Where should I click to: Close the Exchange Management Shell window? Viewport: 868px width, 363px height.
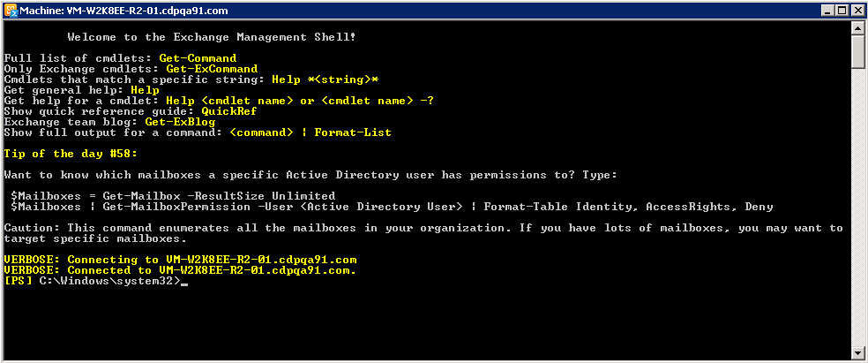point(858,11)
